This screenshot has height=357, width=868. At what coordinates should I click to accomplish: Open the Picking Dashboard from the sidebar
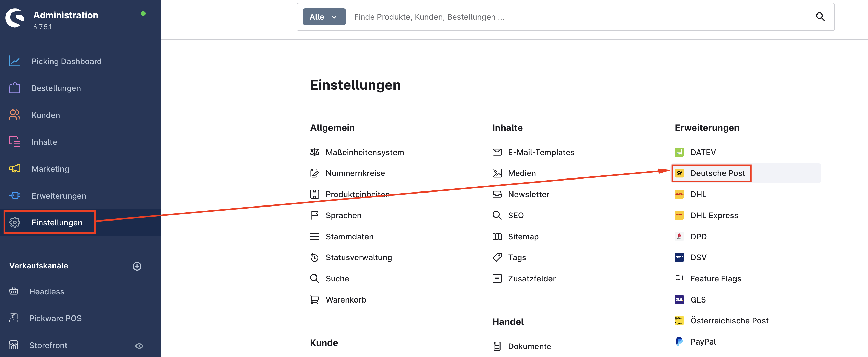(66, 61)
